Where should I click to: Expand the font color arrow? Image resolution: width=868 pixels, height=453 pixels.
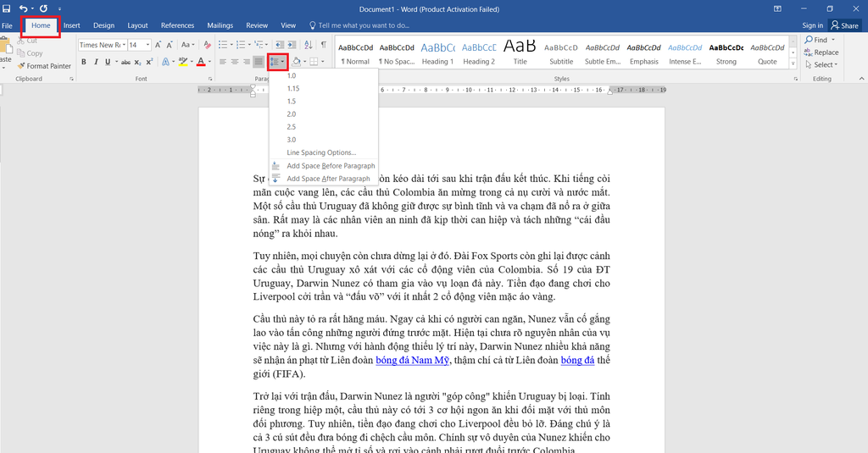209,62
